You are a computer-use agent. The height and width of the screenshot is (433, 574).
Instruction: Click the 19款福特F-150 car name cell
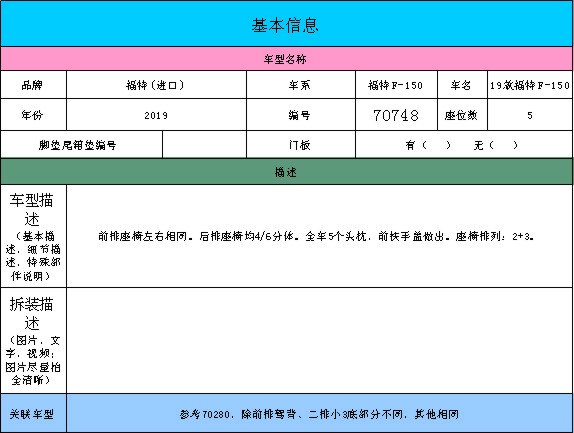pos(530,85)
